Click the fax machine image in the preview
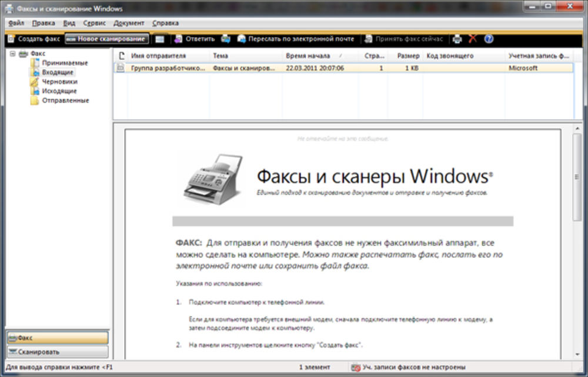 pos(213,179)
